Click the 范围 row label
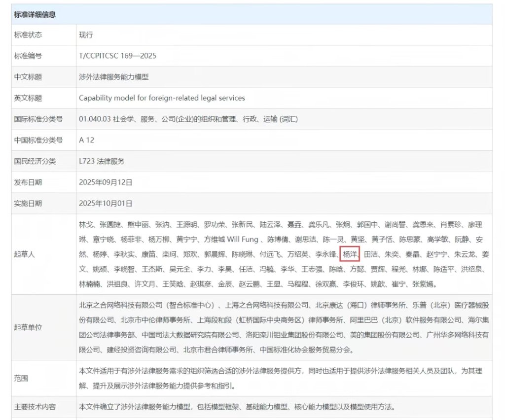The width and height of the screenshot is (505, 420). click(21, 378)
